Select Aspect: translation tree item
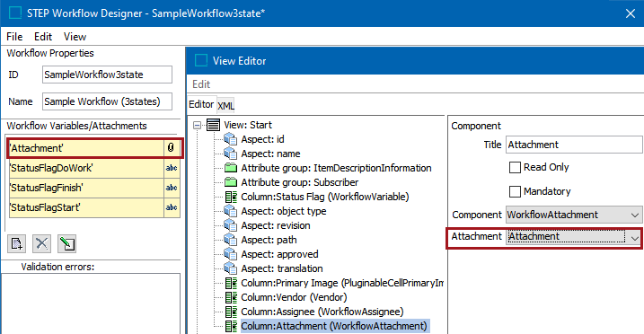 click(282, 268)
